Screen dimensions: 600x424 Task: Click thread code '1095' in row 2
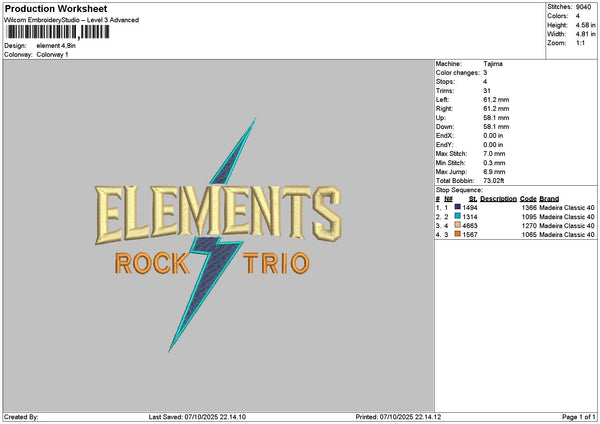pos(529,217)
